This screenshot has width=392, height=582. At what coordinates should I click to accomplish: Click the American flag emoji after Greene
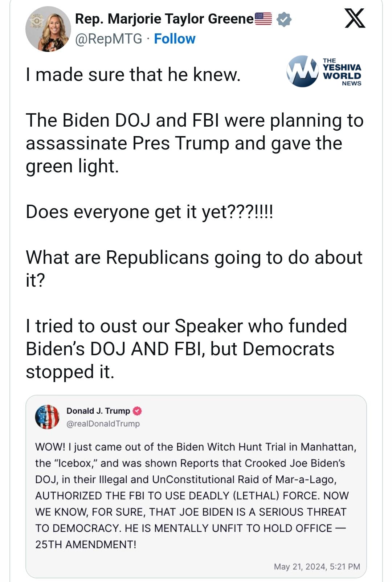pos(264,19)
